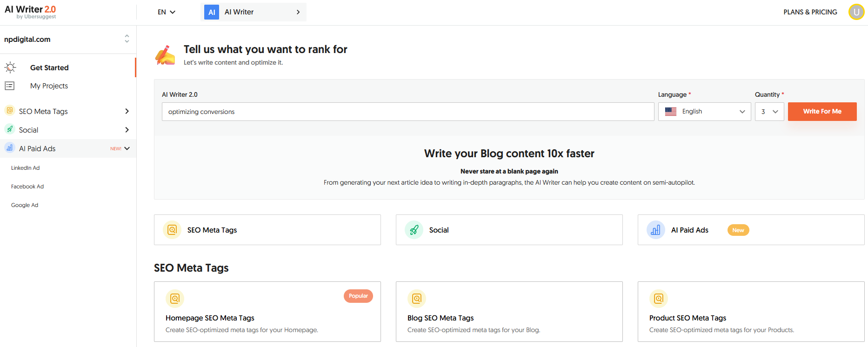Viewport: 868px width, 347px height.
Task: Click the Blog SEO Meta Tags card icon
Action: click(x=417, y=298)
